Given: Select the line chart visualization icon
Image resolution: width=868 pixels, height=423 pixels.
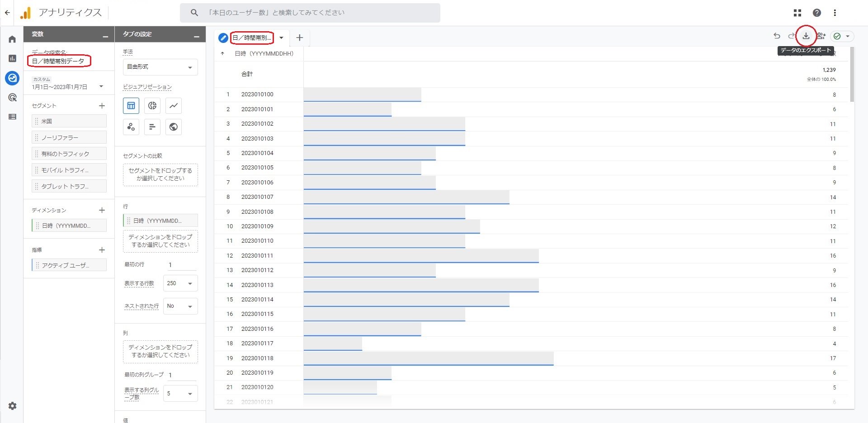Looking at the screenshot, I should 174,106.
